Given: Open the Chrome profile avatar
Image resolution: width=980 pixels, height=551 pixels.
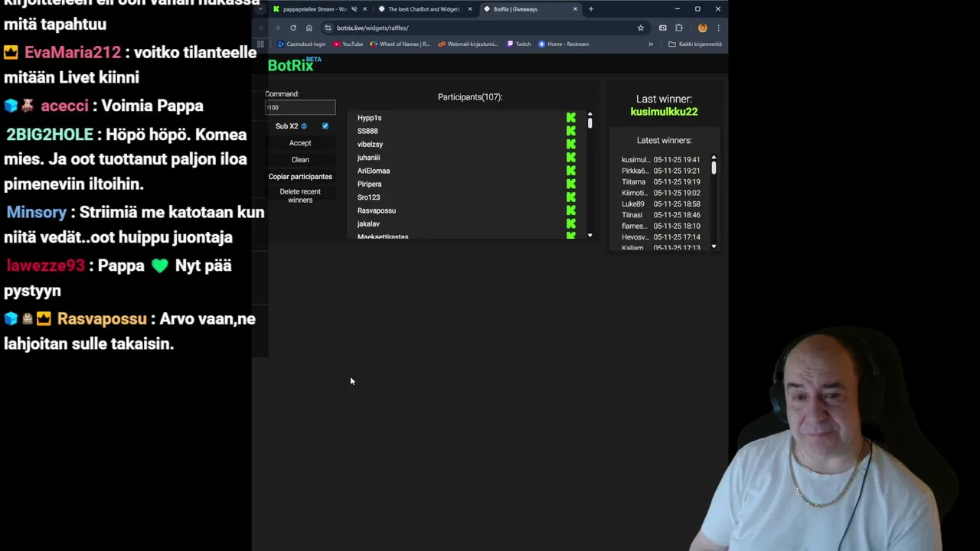Looking at the screenshot, I should (x=702, y=28).
